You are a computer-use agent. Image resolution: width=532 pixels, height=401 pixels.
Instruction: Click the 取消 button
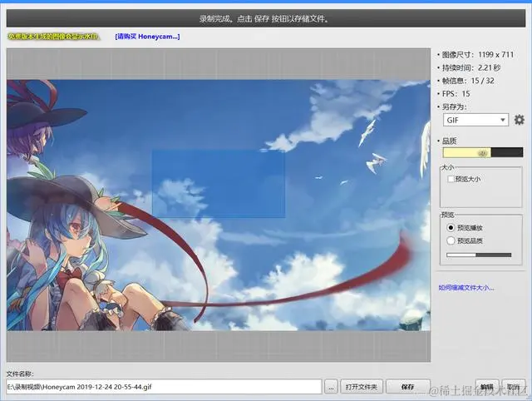(514, 387)
